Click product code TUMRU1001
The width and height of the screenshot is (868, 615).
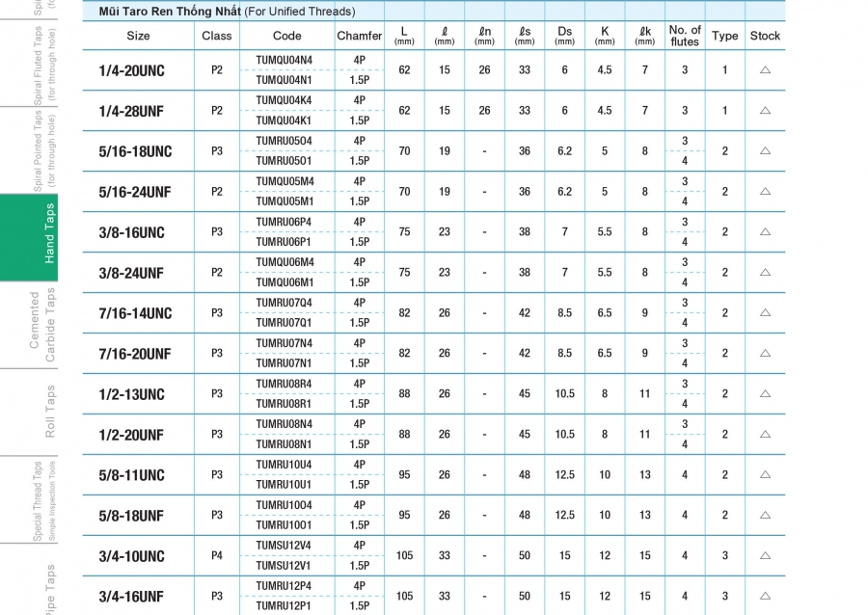(x=284, y=525)
